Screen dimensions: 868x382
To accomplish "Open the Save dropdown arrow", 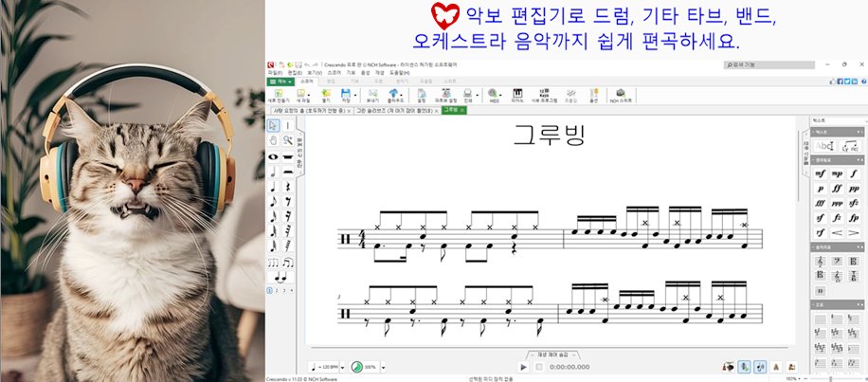I will [x=354, y=95].
